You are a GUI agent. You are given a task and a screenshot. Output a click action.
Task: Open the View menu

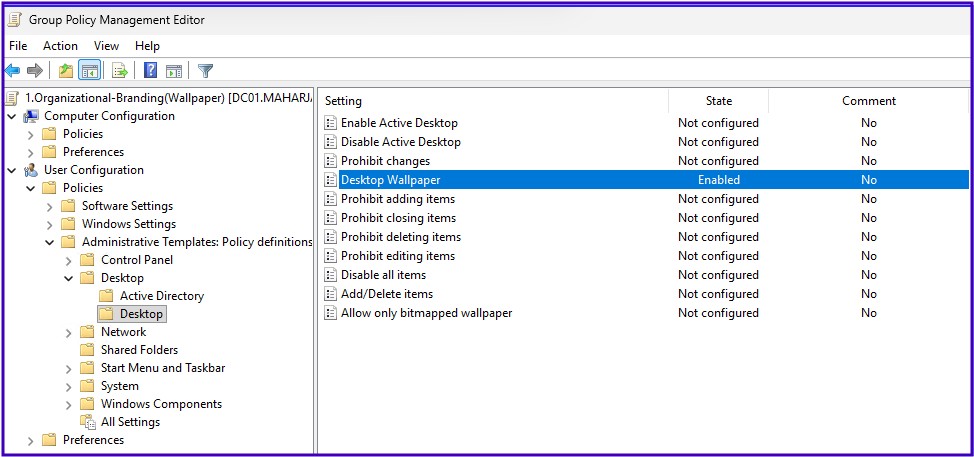coord(106,46)
